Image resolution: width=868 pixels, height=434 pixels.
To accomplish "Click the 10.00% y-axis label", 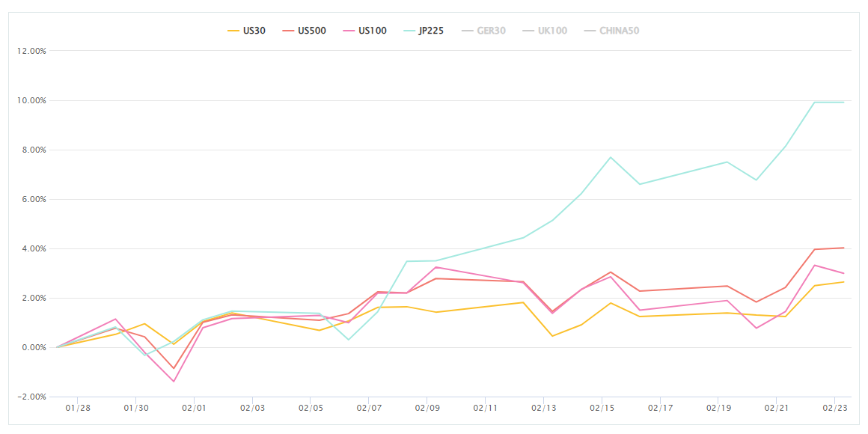I will [32, 101].
